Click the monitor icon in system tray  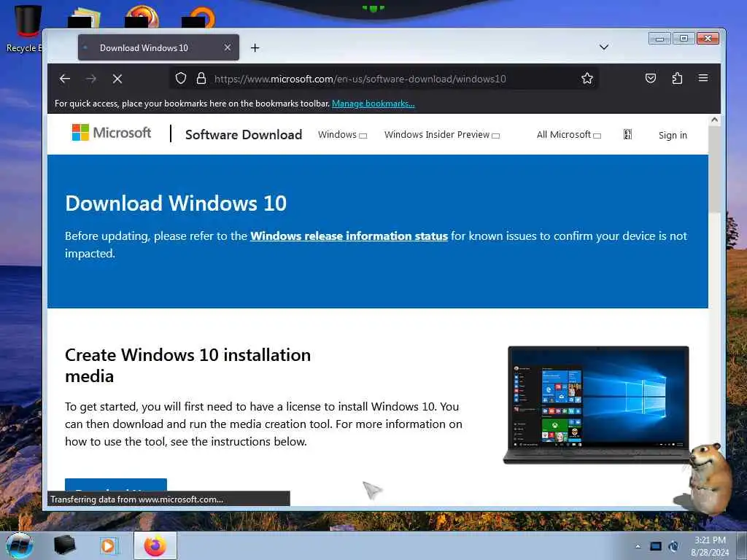pos(656,546)
